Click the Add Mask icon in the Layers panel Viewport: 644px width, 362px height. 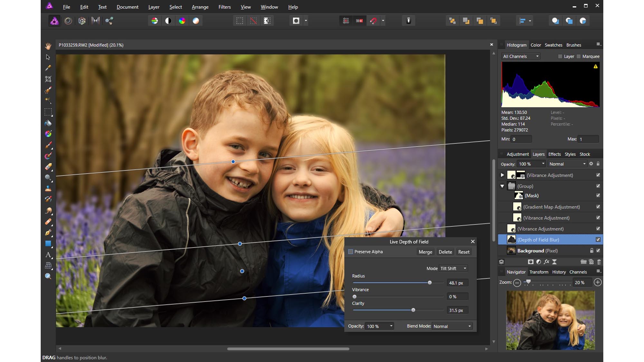click(531, 262)
